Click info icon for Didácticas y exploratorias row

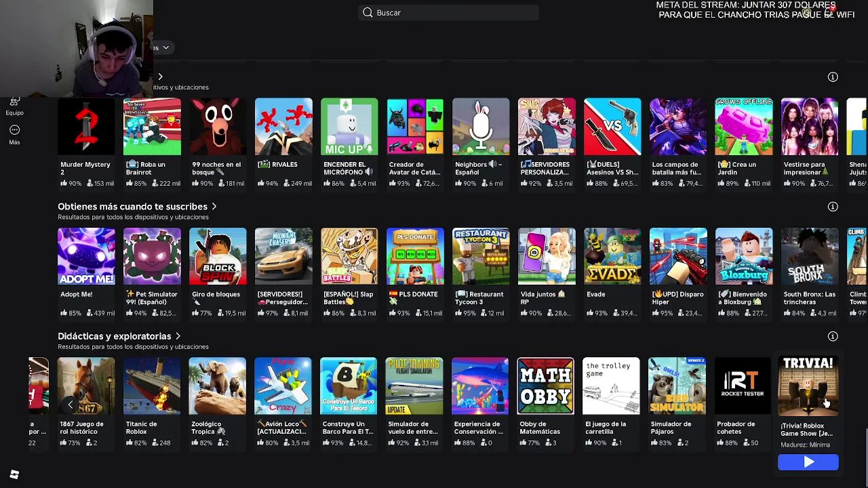833,336
